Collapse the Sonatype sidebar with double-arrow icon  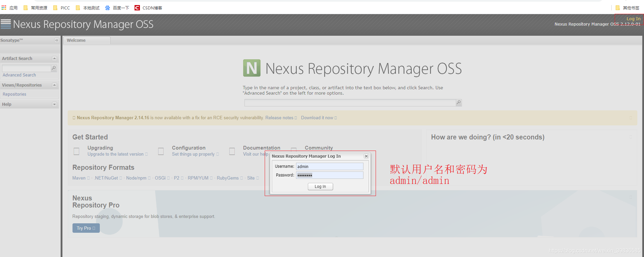click(x=57, y=40)
